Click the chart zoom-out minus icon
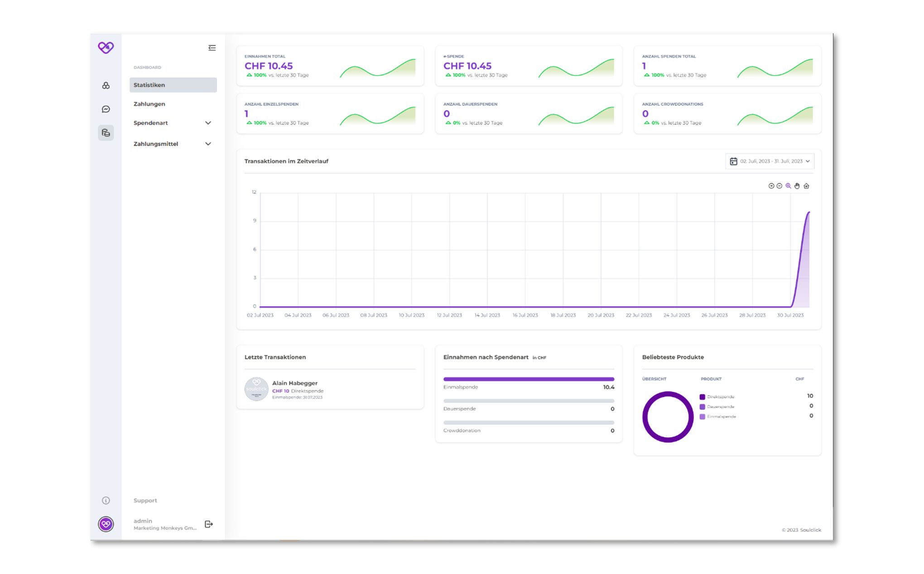This screenshot has height=574, width=924. click(779, 186)
